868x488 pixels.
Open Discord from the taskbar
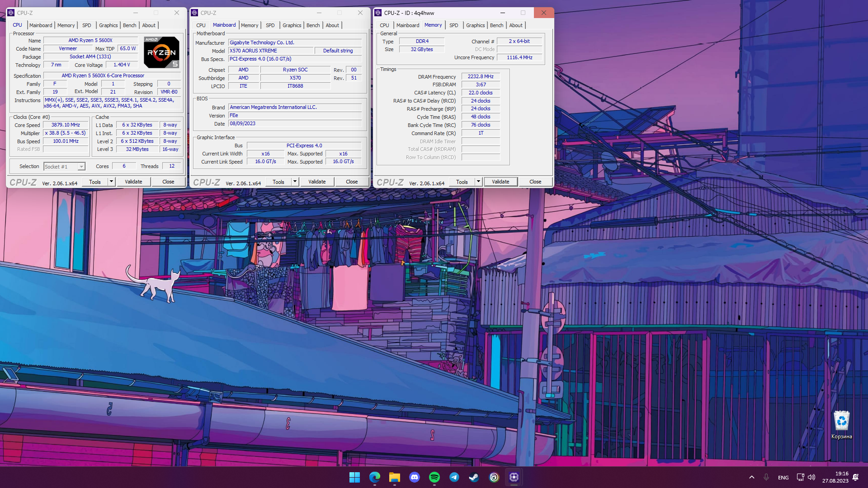point(414,477)
